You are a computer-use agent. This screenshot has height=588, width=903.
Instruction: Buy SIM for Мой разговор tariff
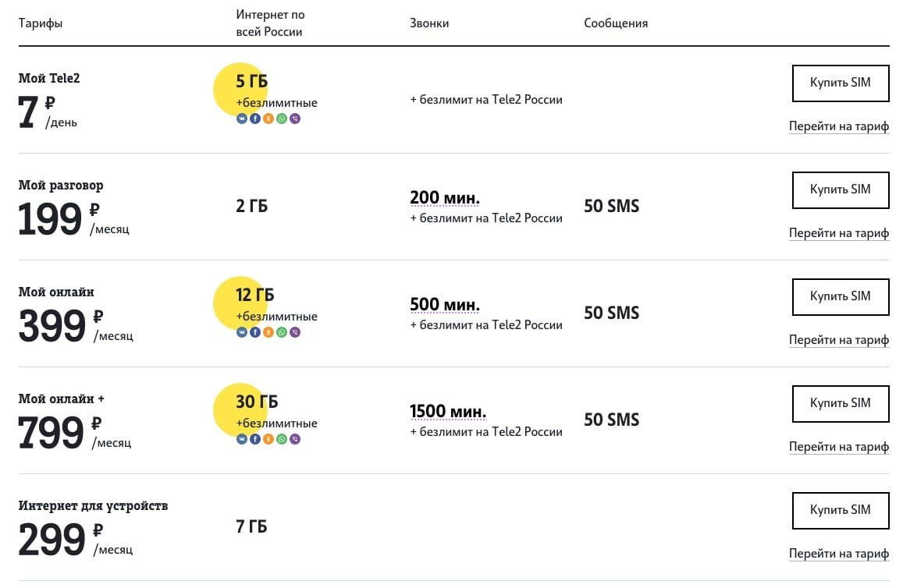840,190
